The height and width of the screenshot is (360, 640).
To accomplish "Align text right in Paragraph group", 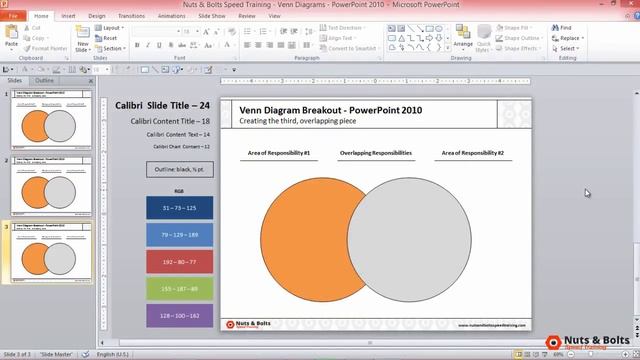I will (270, 45).
